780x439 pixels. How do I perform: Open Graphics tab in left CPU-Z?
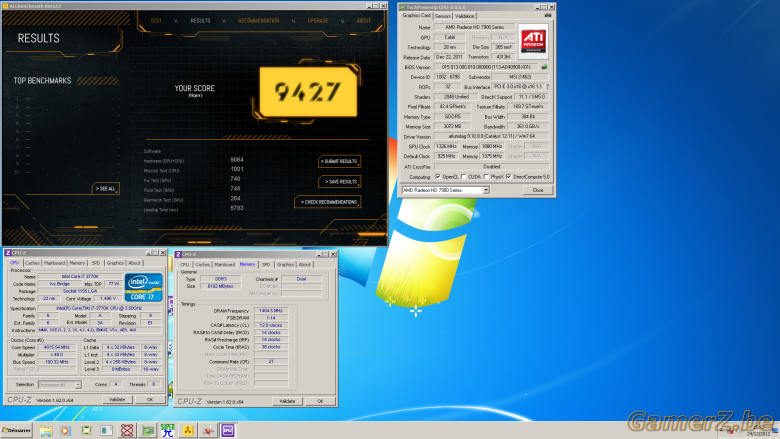pyautogui.click(x=115, y=263)
